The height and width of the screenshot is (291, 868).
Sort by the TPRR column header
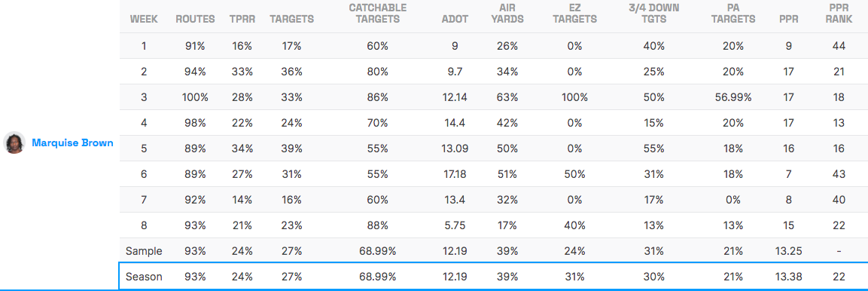point(242,19)
